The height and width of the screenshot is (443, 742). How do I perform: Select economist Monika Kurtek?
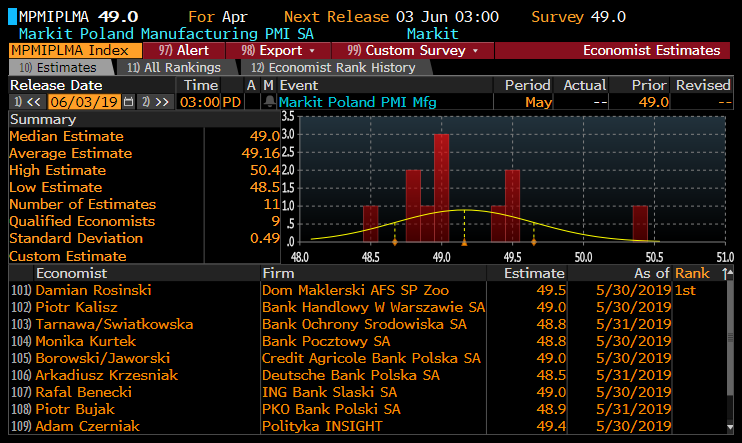86,341
